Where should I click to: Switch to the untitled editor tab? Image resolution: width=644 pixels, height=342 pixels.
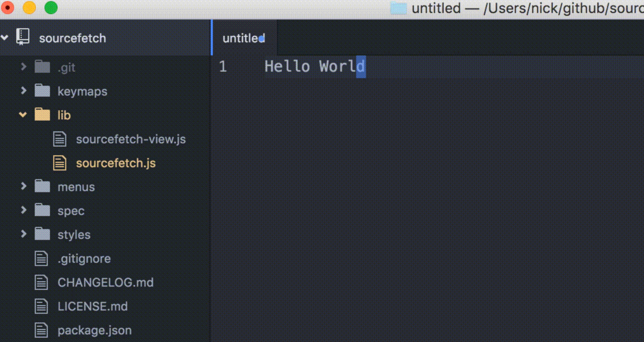[244, 38]
